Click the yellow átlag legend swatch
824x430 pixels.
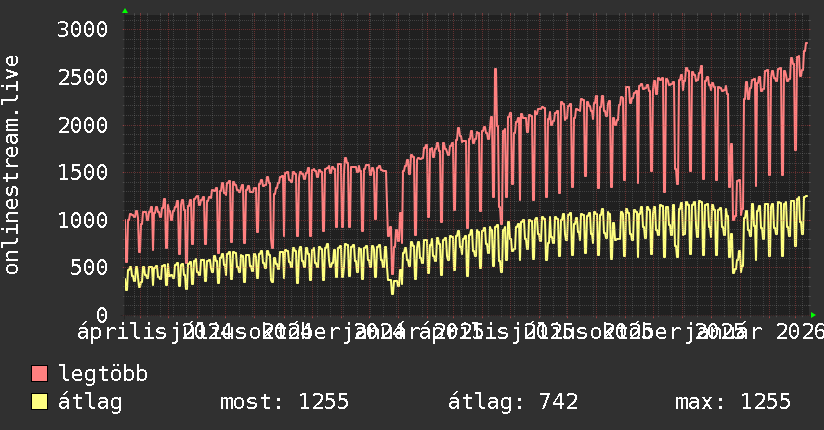(x=39, y=402)
